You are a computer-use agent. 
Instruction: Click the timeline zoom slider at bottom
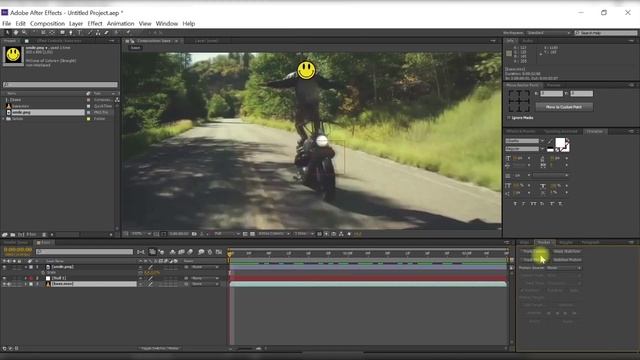(x=245, y=349)
